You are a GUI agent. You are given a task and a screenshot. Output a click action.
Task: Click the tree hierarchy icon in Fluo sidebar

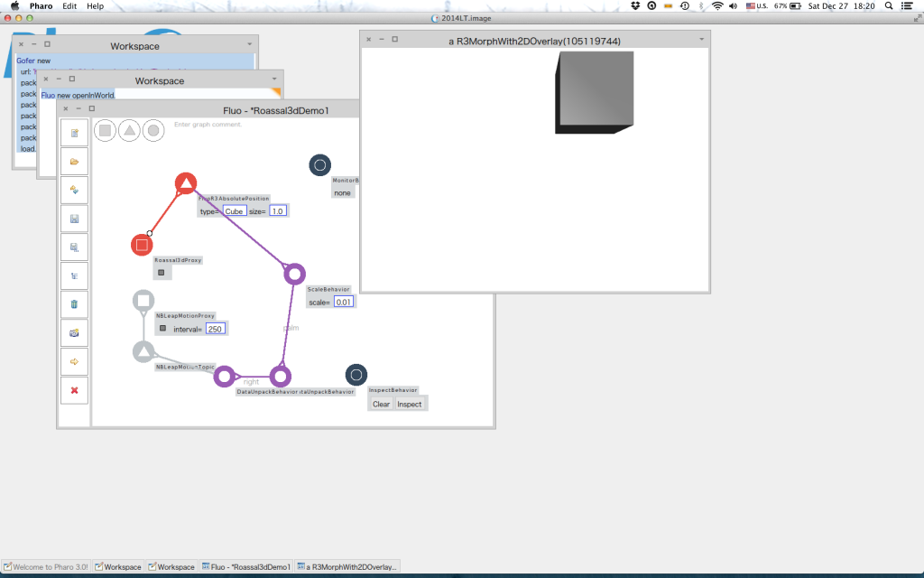(74, 276)
